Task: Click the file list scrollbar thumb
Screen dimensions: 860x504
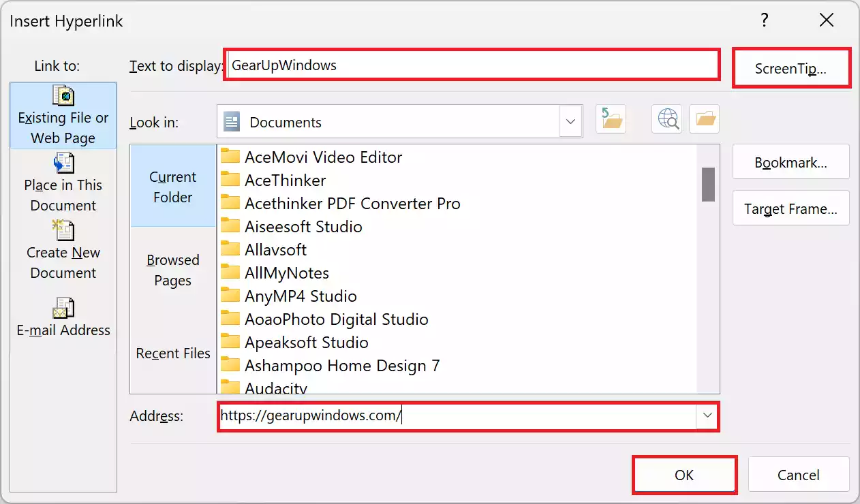Action: click(708, 184)
